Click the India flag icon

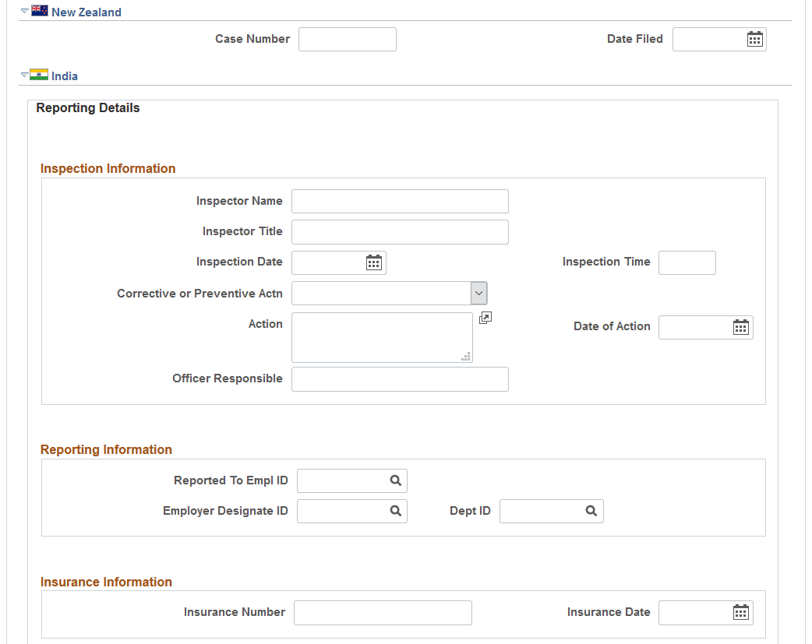tap(38, 75)
